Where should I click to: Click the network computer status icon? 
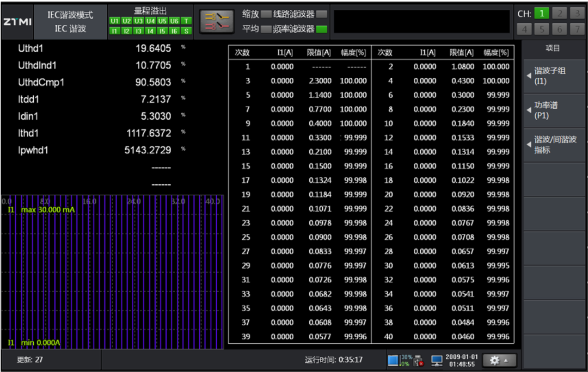(436, 360)
